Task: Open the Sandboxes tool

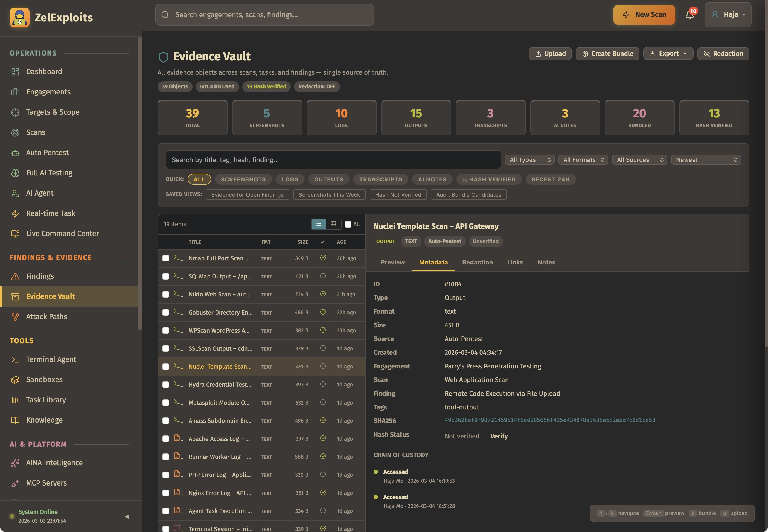Action: tap(44, 379)
